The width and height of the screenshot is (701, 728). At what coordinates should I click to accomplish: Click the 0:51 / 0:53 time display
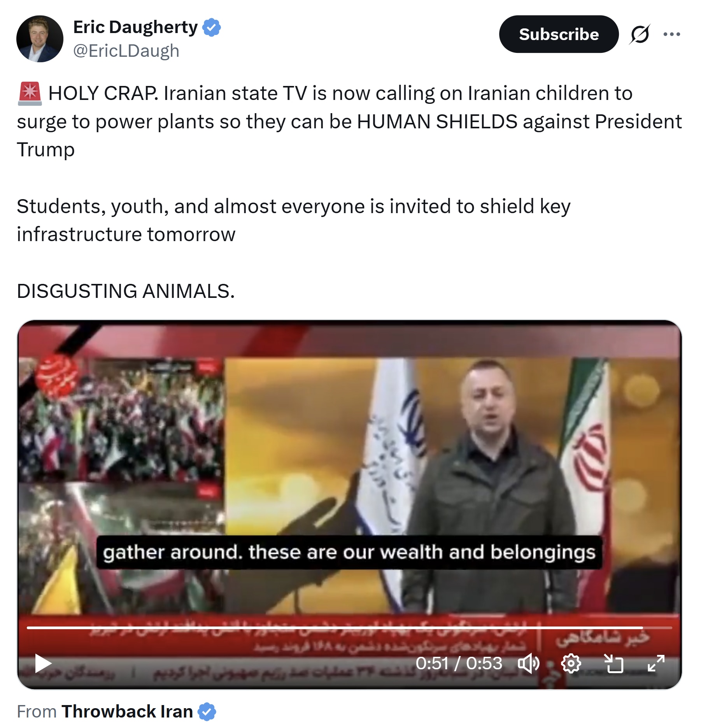459,663
